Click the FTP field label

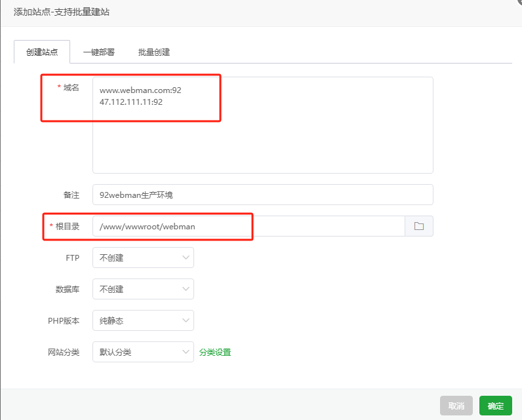[73, 258]
